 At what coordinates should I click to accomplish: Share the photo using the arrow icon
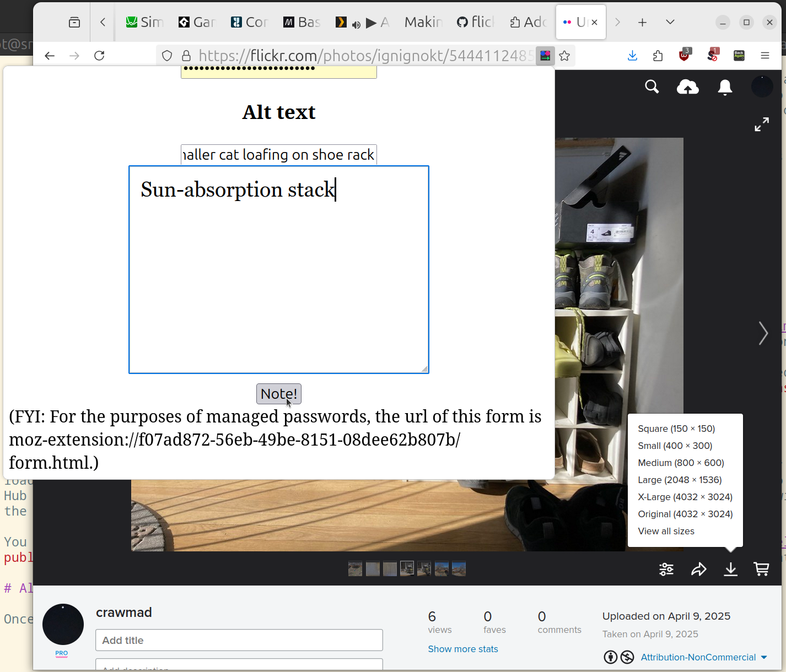[x=698, y=569]
